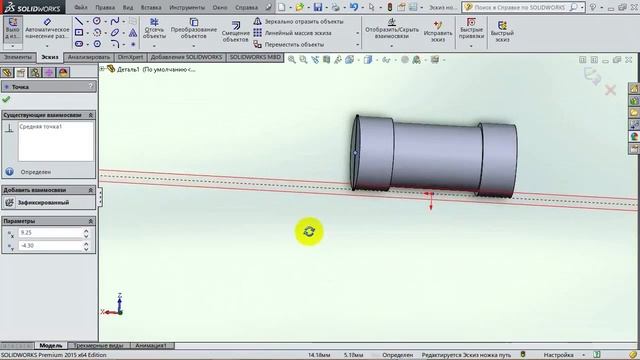Click Смещение объектов offset tool
Screen dimensions: 640x360
coord(235,32)
